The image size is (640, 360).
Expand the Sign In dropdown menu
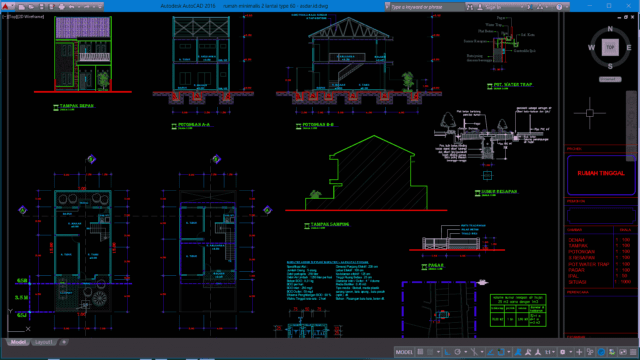coord(522,7)
